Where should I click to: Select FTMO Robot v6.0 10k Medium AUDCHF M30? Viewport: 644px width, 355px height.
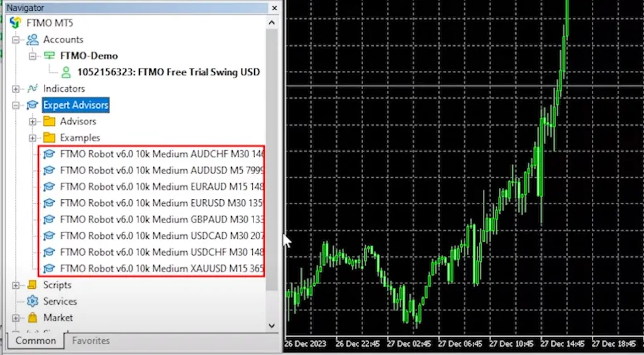(x=162, y=154)
